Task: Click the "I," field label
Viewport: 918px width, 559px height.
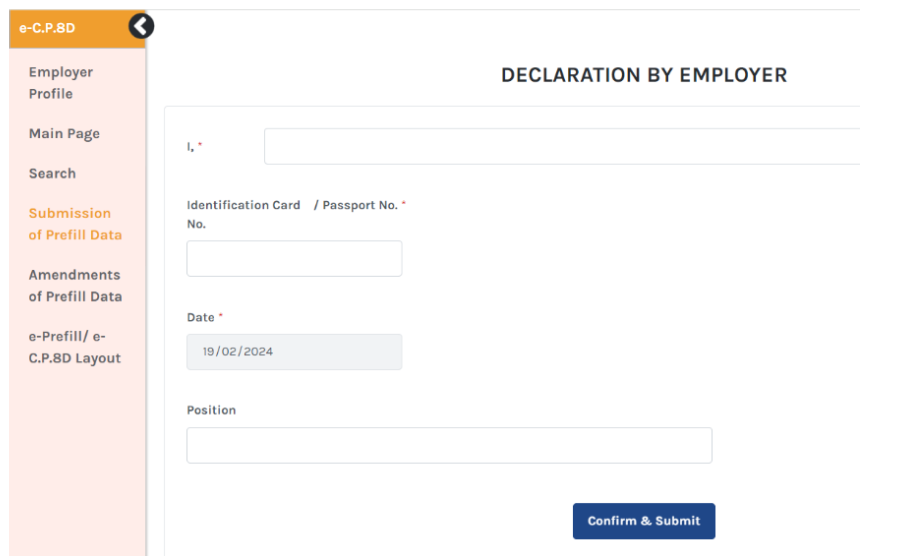Action: 190,147
